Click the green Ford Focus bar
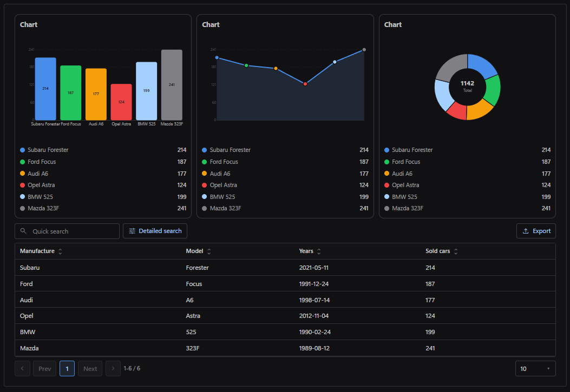The image size is (570, 392). [70, 93]
